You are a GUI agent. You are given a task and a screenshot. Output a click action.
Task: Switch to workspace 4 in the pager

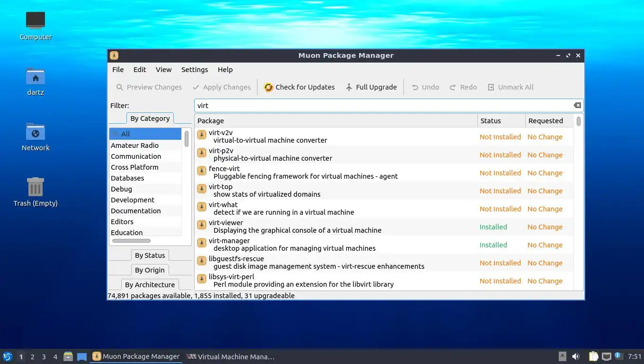tap(55, 357)
